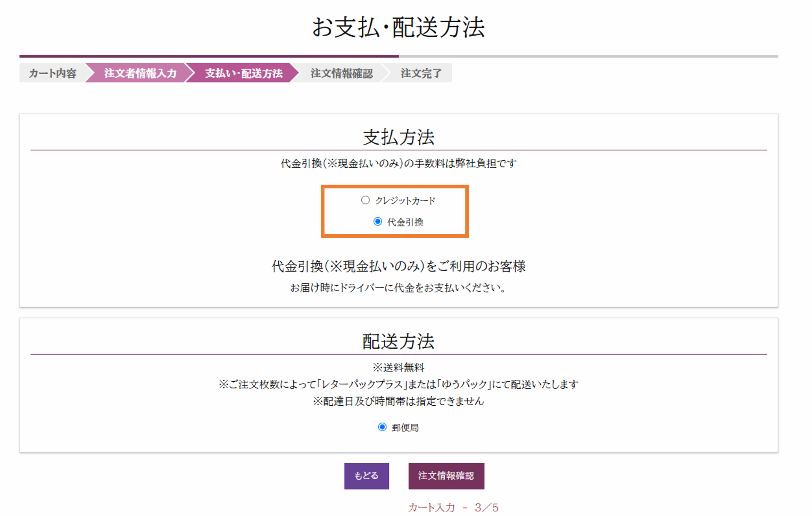Click the カート入力 3/5 step indicator
This screenshot has width=812, height=516.
pyautogui.click(x=453, y=508)
